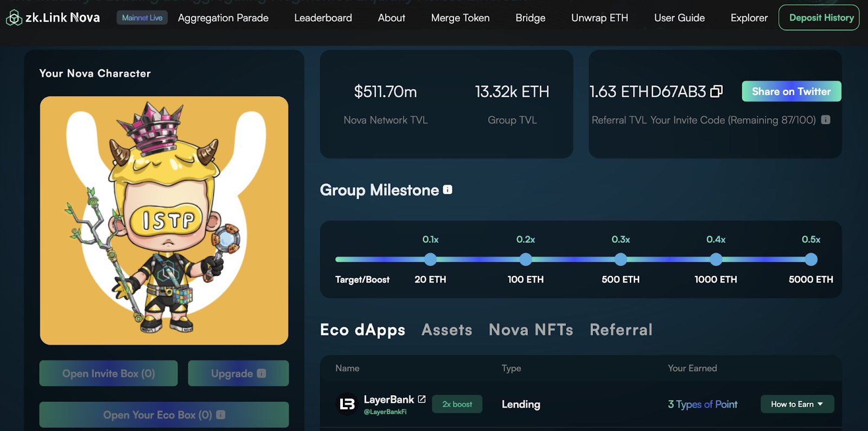This screenshot has height=431, width=868.
Task: Click the 0.5x boost label
Action: [811, 239]
